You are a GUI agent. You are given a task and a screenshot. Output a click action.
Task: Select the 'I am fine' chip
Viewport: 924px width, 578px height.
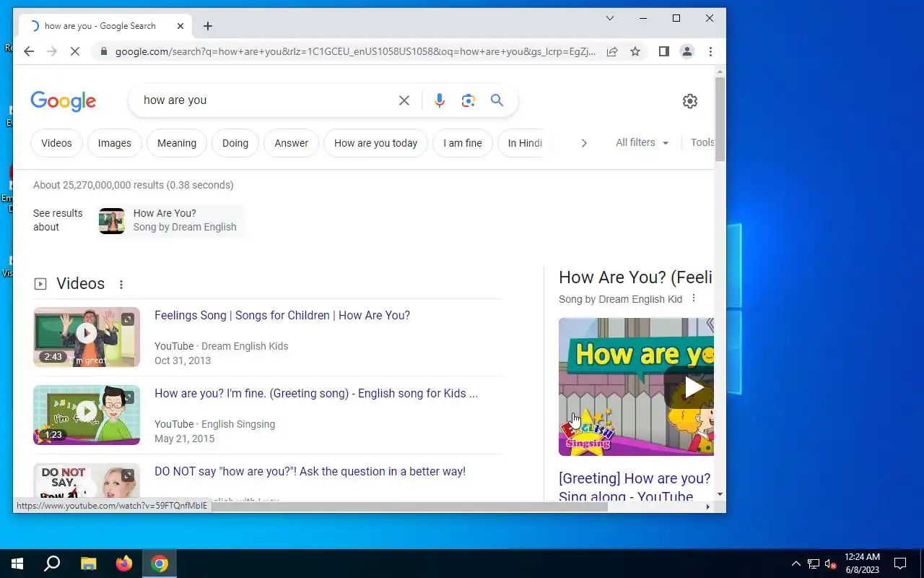pos(463,143)
